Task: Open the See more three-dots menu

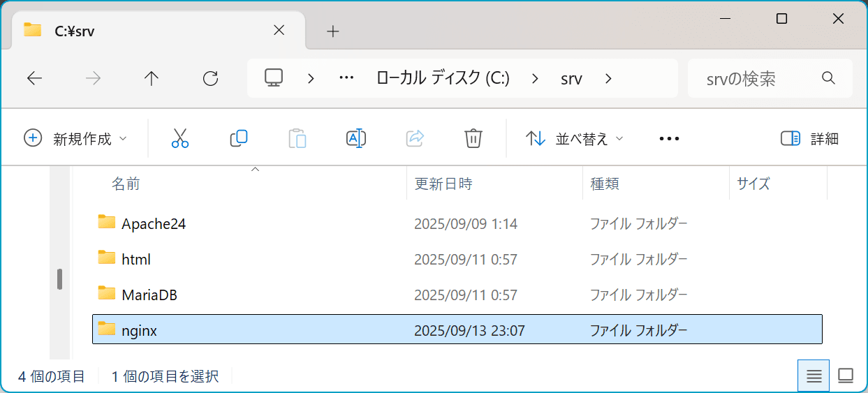Action: pyautogui.click(x=669, y=138)
